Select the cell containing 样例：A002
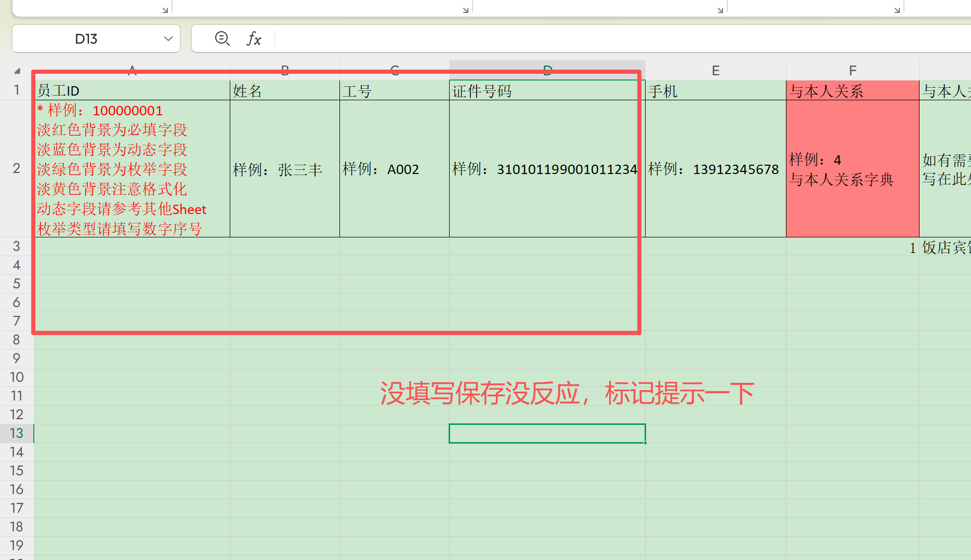This screenshot has height=560, width=971. 393,169
